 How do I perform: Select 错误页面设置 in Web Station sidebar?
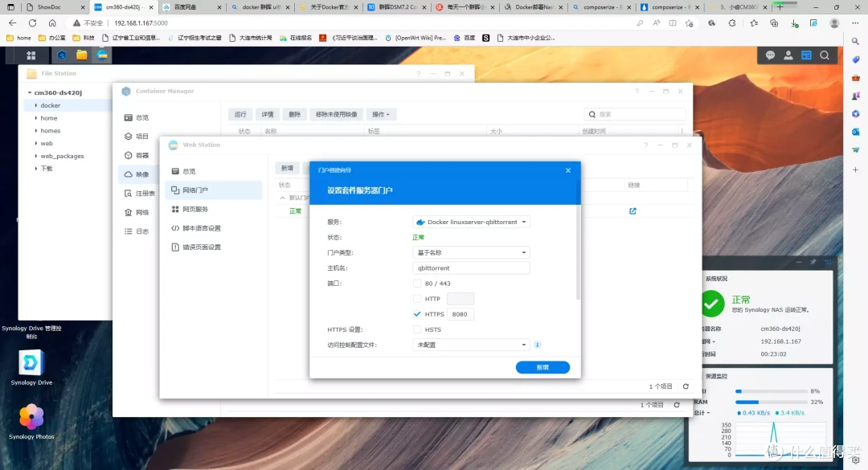click(213, 247)
